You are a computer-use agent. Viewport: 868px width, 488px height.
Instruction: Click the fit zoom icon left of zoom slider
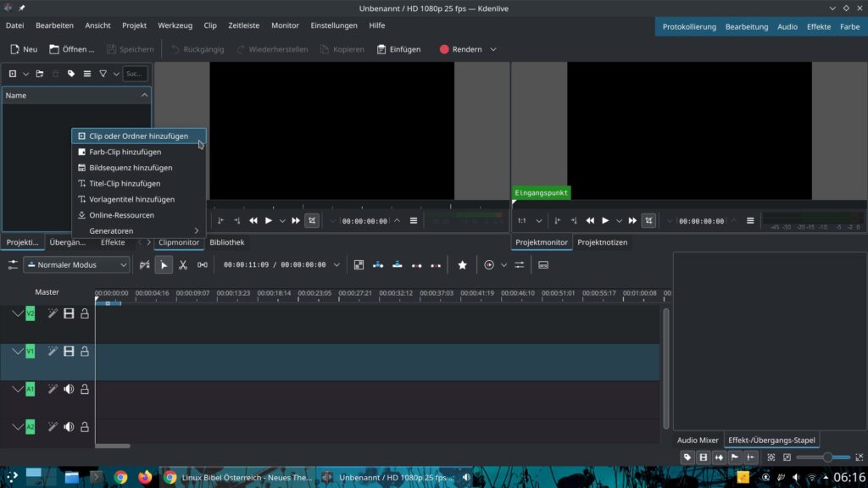click(771, 457)
